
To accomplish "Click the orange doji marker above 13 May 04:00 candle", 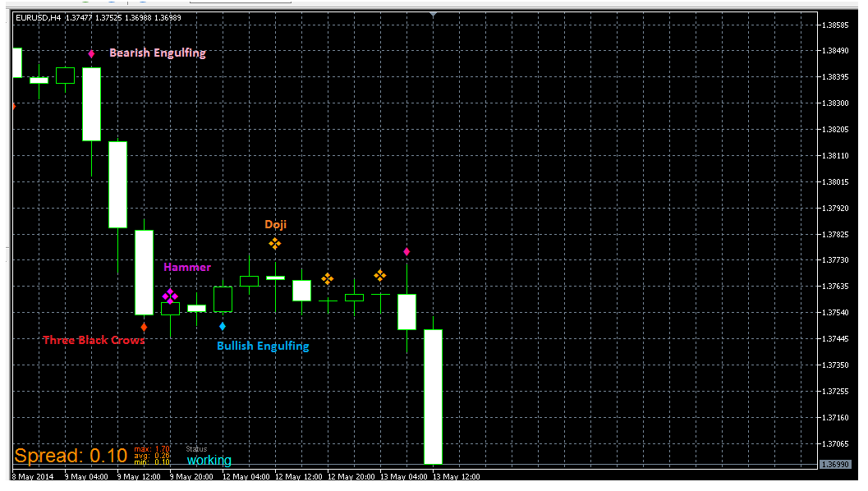I will 379,275.
